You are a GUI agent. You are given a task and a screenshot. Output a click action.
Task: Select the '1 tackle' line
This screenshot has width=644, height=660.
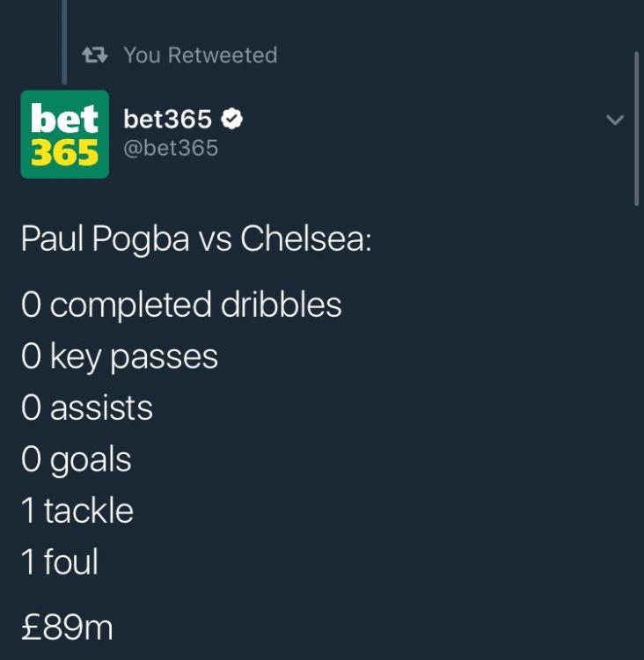point(77,510)
